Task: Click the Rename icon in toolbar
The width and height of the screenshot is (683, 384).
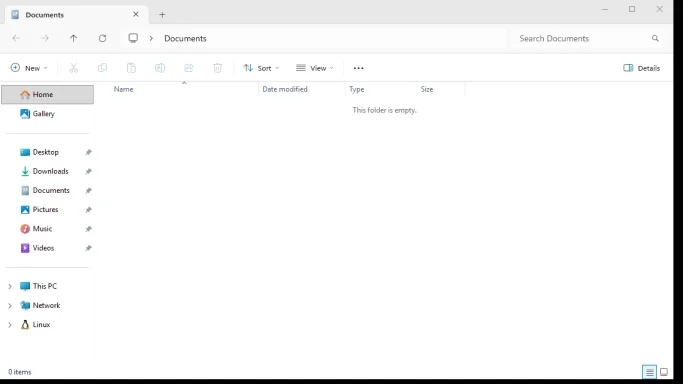Action: (160, 68)
